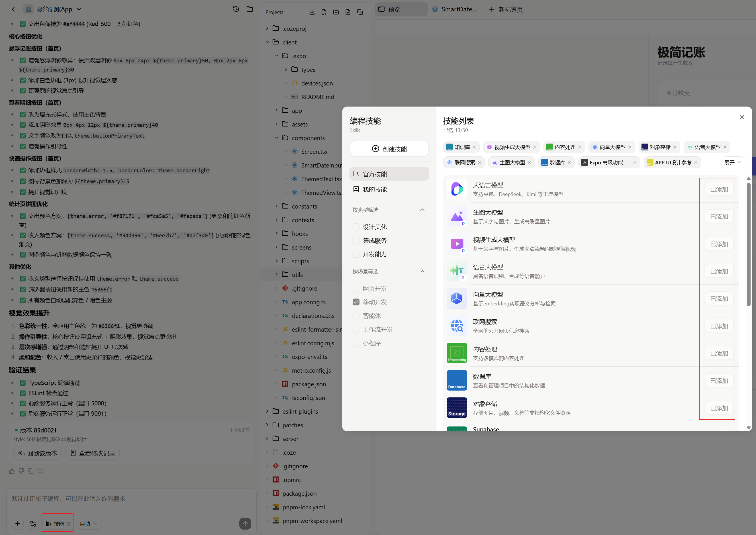Click the 回到该版本 button
The width and height of the screenshot is (756, 535).
point(38,453)
